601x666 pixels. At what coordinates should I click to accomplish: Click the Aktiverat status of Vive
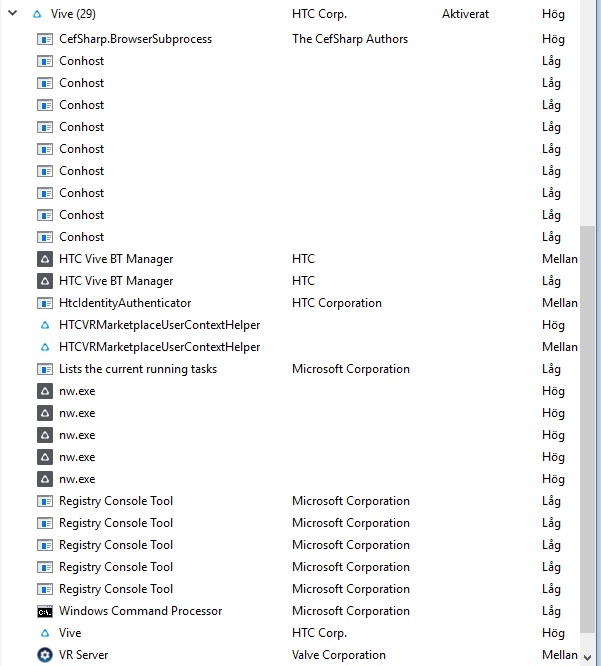466,14
